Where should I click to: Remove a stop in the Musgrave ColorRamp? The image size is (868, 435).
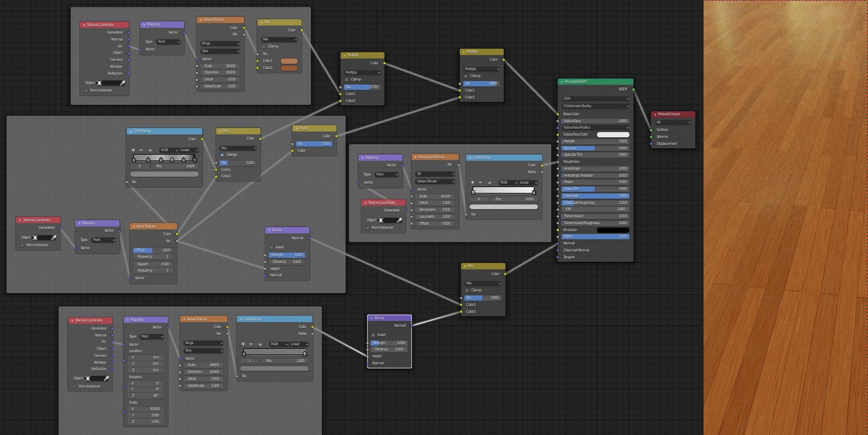coord(482,182)
